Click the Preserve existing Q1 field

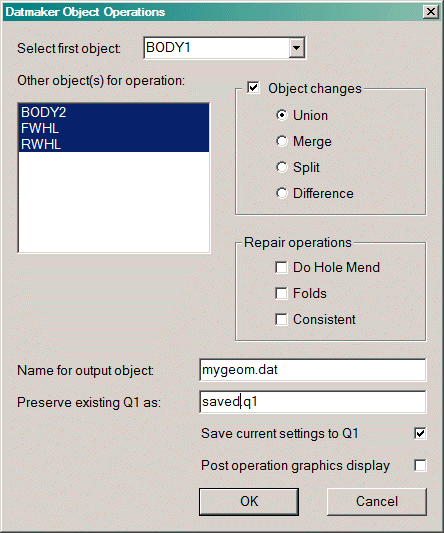pos(312,402)
